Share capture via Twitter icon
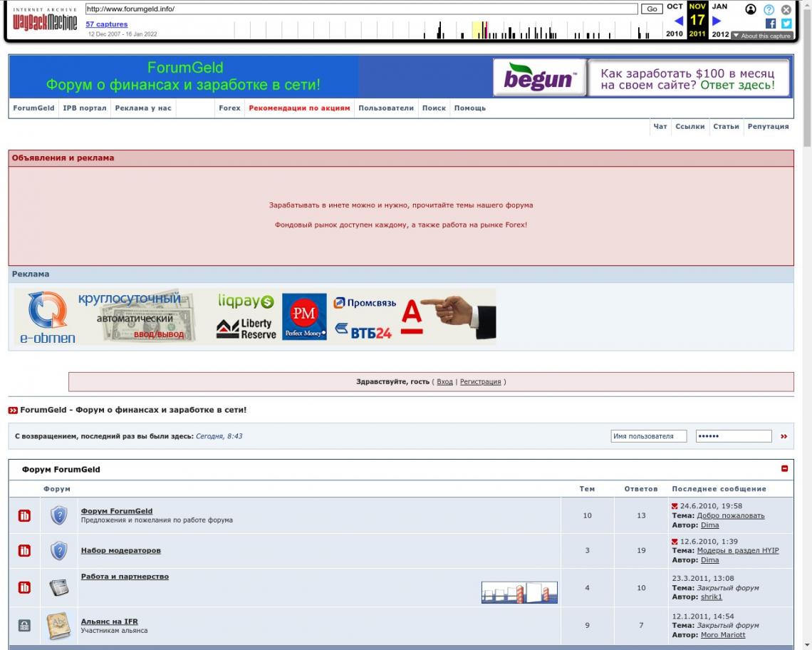The width and height of the screenshot is (812, 650). 786,24
